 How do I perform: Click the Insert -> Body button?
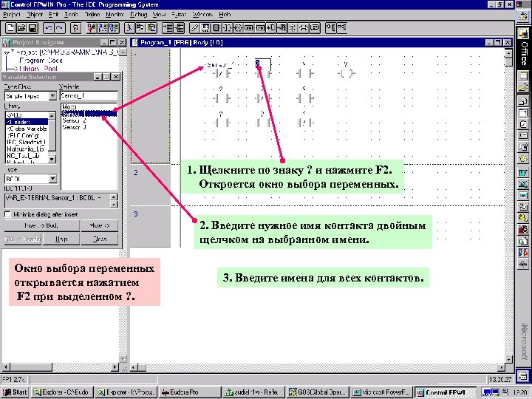coord(41,225)
